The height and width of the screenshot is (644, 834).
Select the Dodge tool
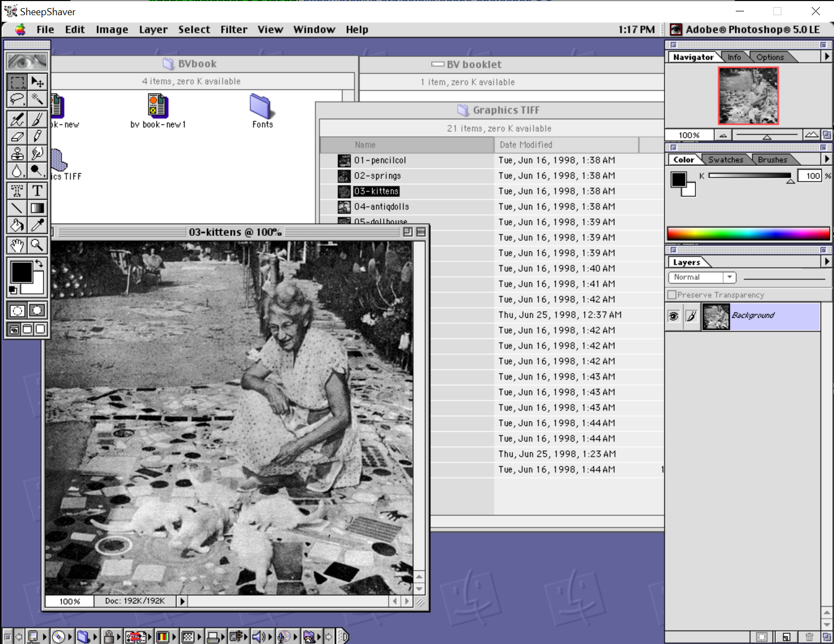click(x=37, y=170)
